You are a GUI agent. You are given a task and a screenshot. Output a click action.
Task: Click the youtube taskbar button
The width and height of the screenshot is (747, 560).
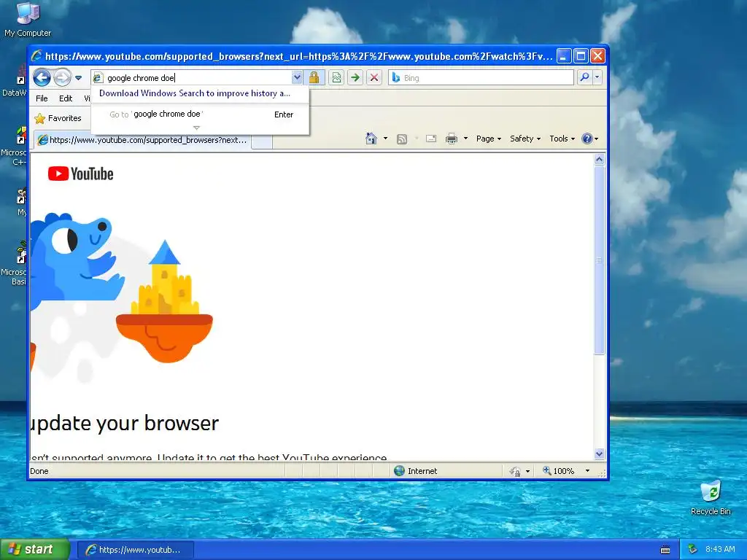(x=135, y=550)
